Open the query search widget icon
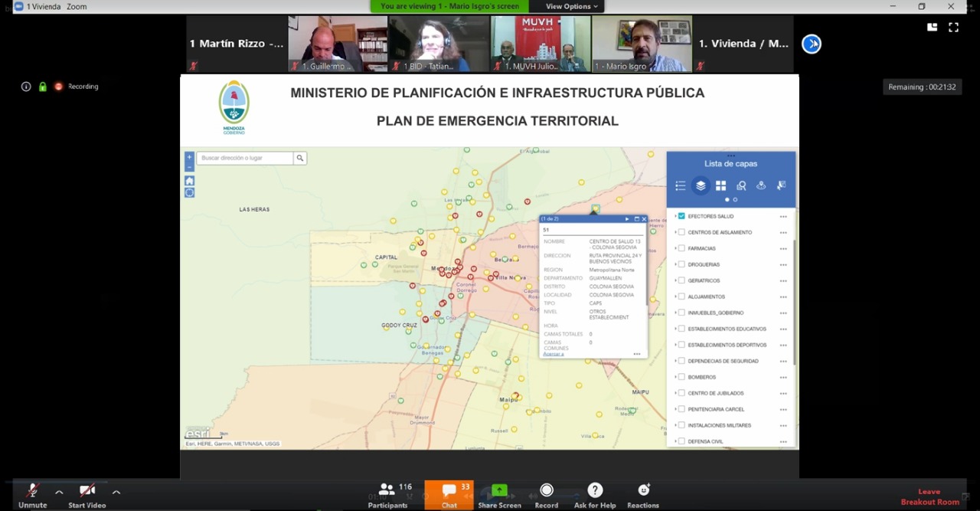Screen dimensions: 980x511 coord(741,185)
